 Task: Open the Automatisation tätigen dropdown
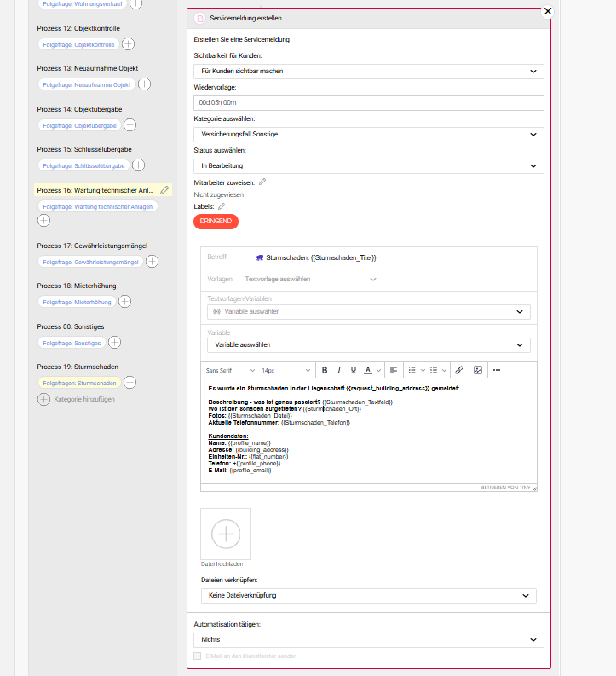tap(368, 638)
